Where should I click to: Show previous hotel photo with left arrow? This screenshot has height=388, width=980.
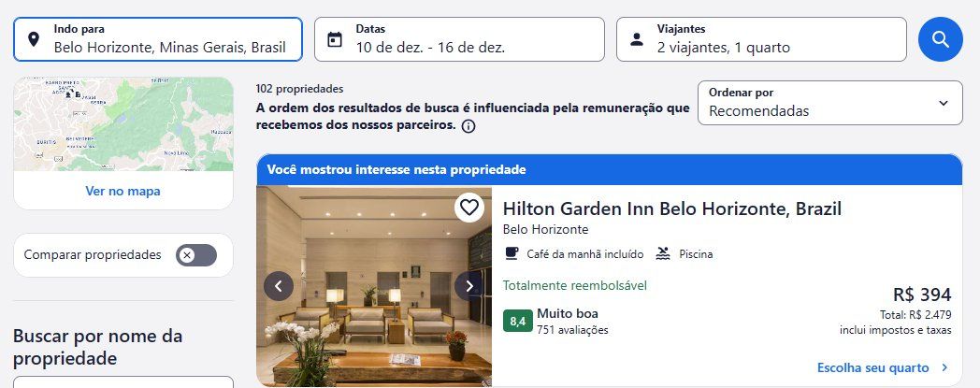point(279,286)
